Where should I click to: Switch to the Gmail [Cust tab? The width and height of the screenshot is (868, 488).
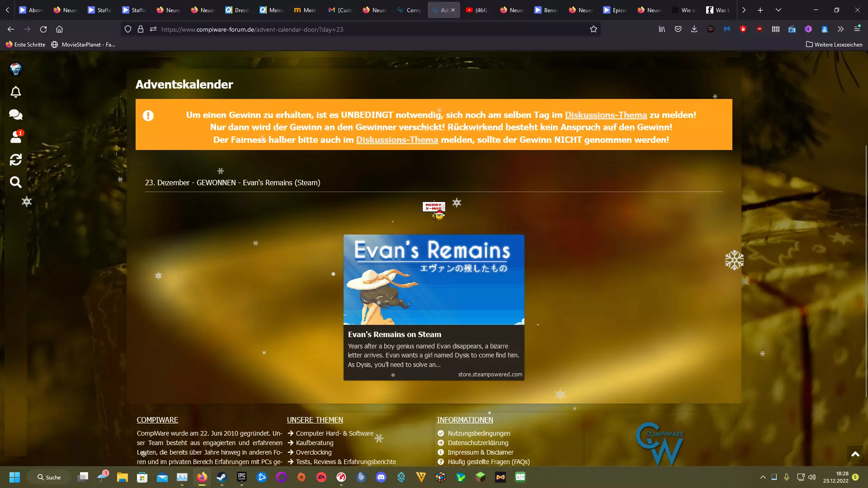click(341, 10)
